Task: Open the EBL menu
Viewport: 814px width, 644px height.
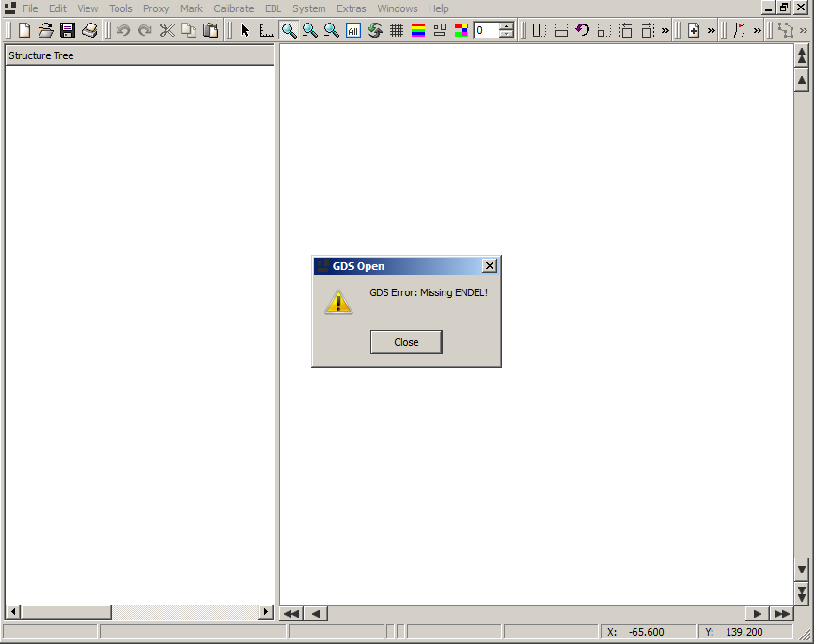Action: pyautogui.click(x=272, y=8)
